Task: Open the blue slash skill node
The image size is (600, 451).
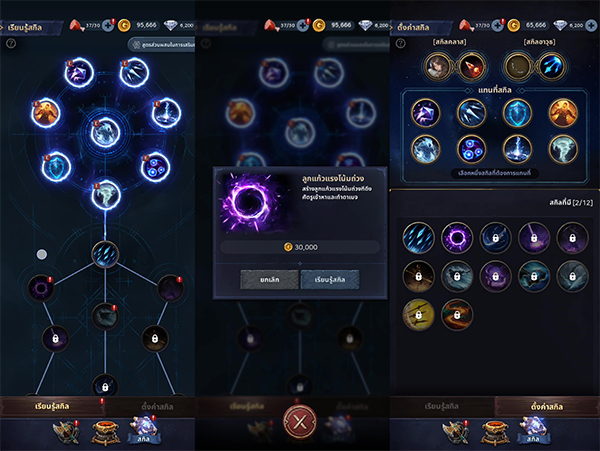Action: [x=105, y=254]
